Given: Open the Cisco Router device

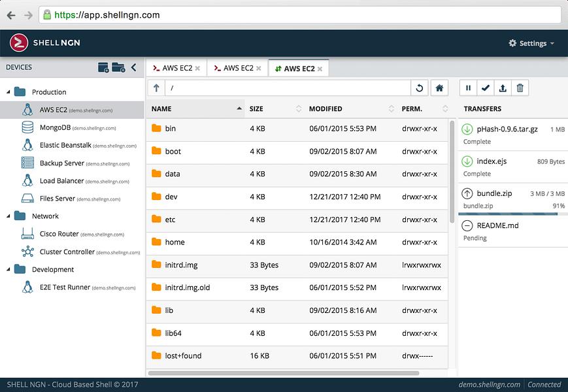Looking at the screenshot, I should pyautogui.click(x=72, y=234).
